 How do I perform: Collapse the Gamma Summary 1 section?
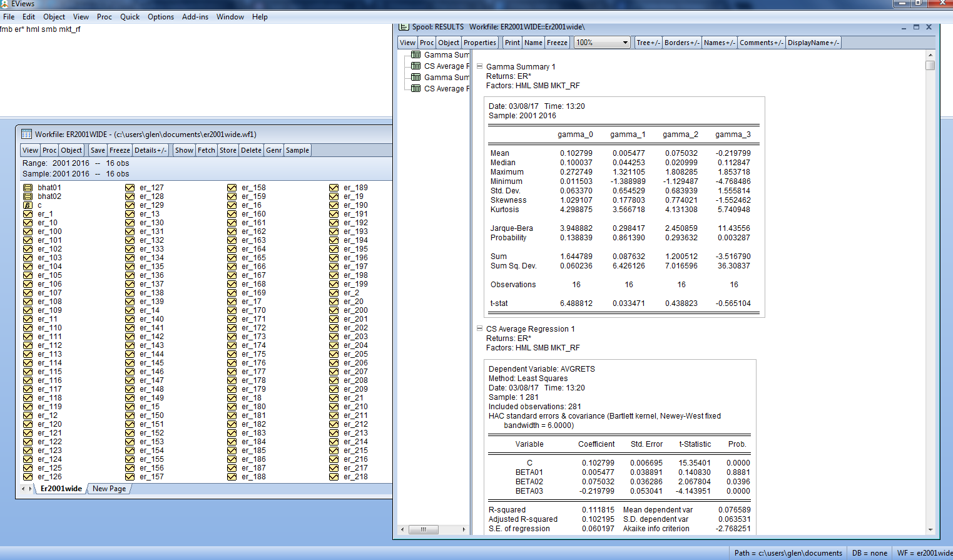(480, 66)
